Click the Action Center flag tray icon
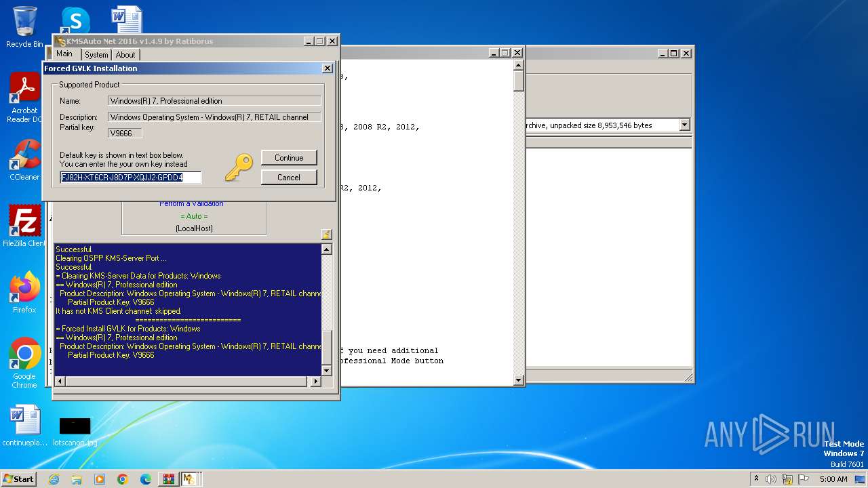This screenshot has height=488, width=868. pos(804,479)
